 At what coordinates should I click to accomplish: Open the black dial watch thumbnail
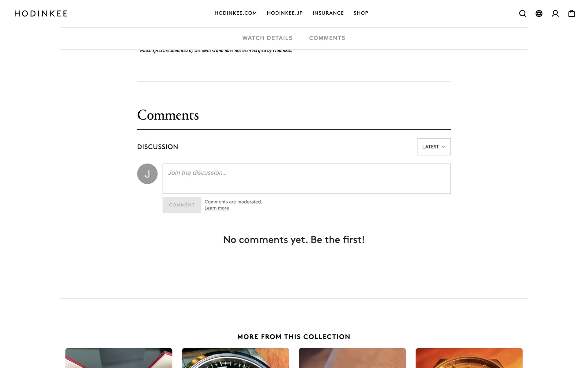pyautogui.click(x=236, y=358)
